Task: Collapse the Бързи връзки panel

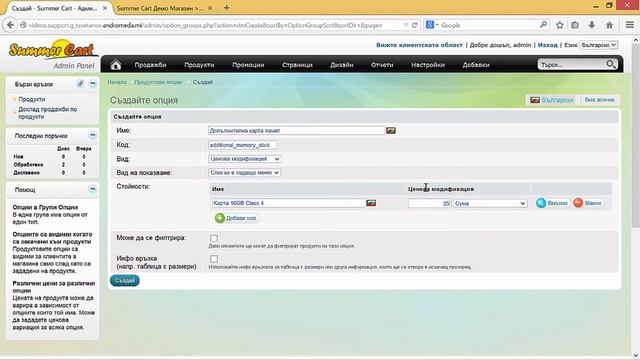Action: pos(93,84)
